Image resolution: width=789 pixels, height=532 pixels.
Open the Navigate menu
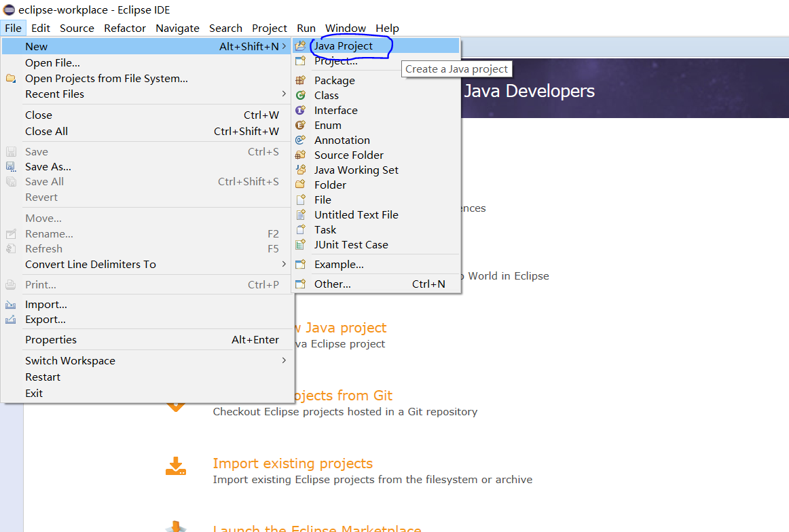tap(178, 28)
